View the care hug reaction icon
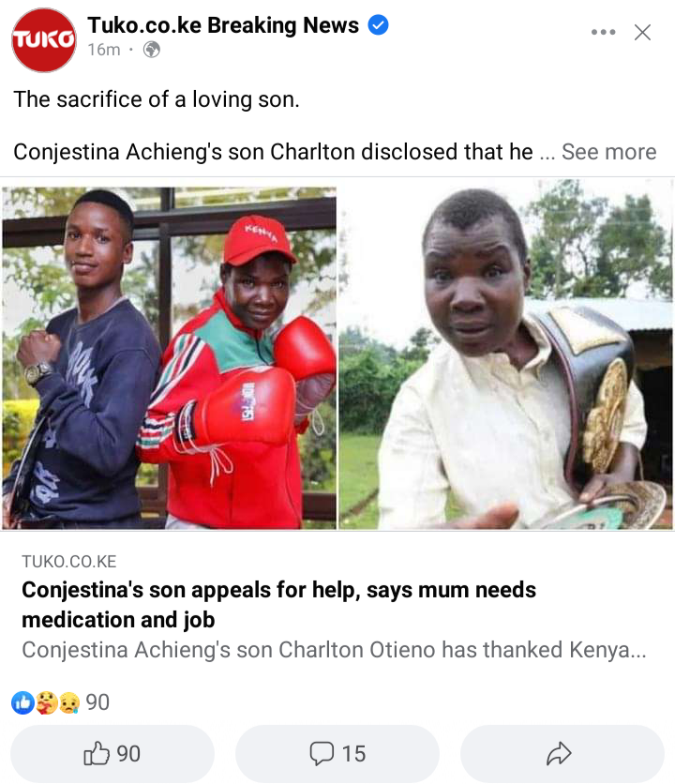Viewport: 675px width, 784px height. click(47, 702)
